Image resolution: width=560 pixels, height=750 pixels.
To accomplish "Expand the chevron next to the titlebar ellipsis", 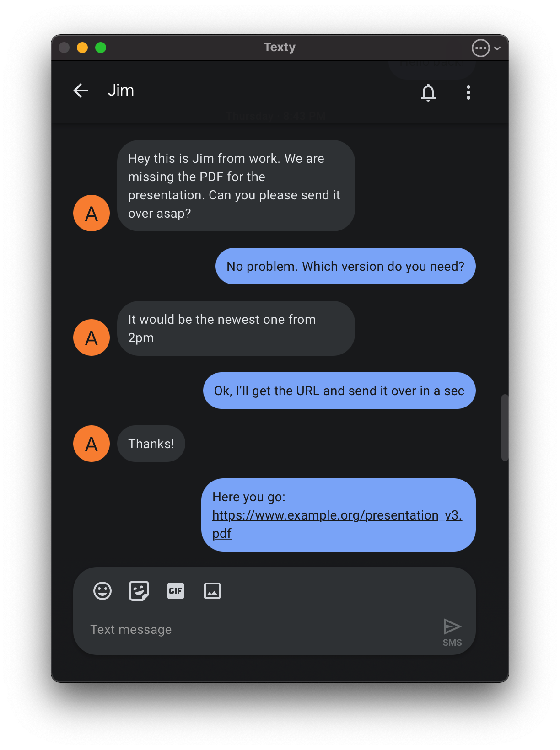I will click(497, 48).
